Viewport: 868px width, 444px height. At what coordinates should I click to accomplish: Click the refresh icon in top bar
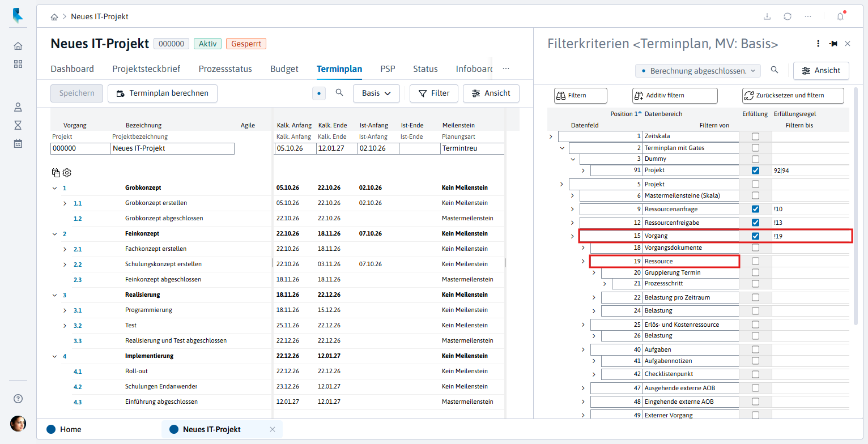coord(788,16)
